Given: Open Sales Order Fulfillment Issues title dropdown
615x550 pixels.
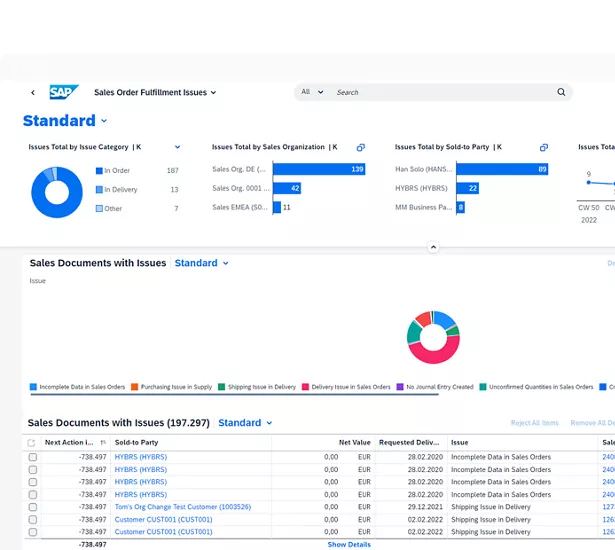Looking at the screenshot, I should pyautogui.click(x=213, y=93).
